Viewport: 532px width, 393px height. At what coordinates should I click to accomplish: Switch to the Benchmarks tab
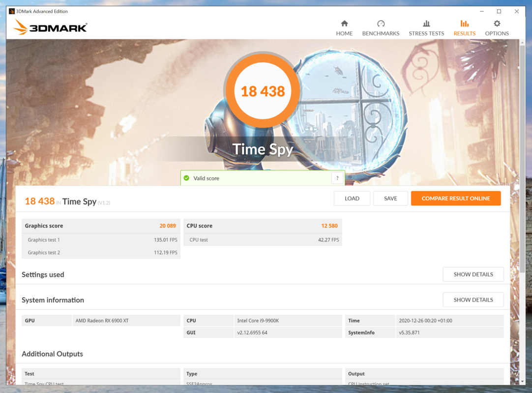pos(381,28)
